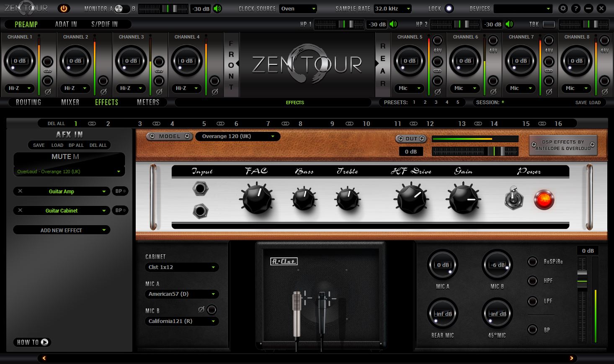Switch to the ADAT IN tab
614x364 pixels.
(66, 24)
